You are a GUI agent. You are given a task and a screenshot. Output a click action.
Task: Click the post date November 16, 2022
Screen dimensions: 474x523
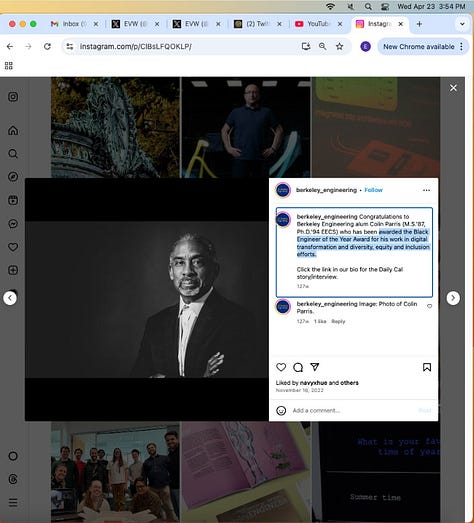pos(300,390)
